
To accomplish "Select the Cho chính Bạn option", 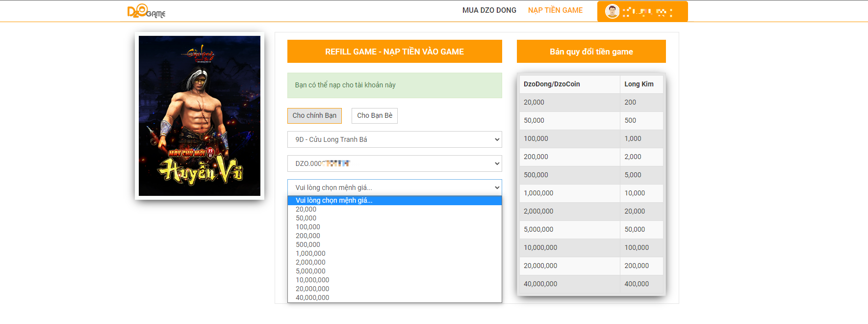I will 314,116.
